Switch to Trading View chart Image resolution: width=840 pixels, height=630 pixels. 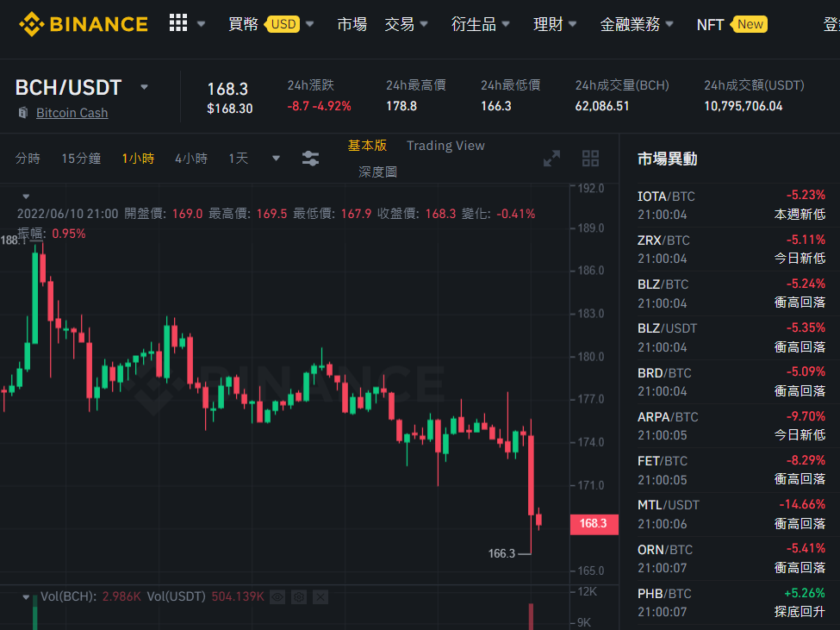click(x=445, y=145)
